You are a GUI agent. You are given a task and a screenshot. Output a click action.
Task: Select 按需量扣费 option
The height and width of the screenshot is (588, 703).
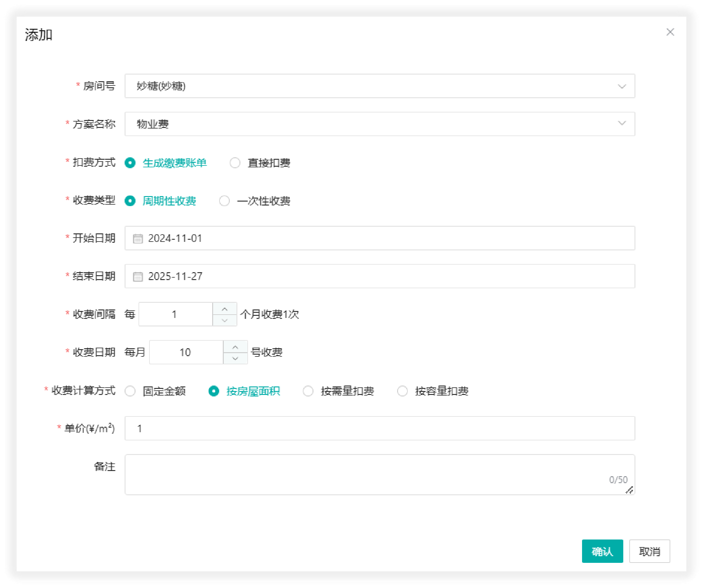(308, 391)
